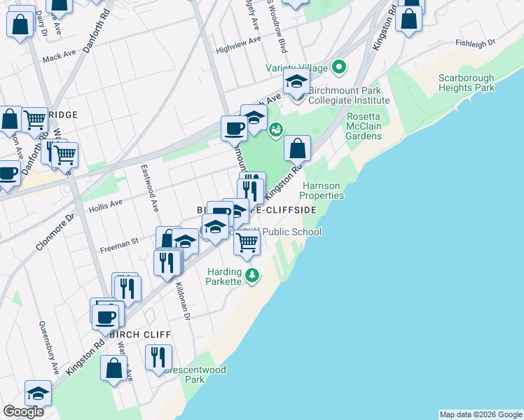The image size is (524, 420).
Task: Open the Map data ©2026 Google attribution
Action: click(x=481, y=414)
